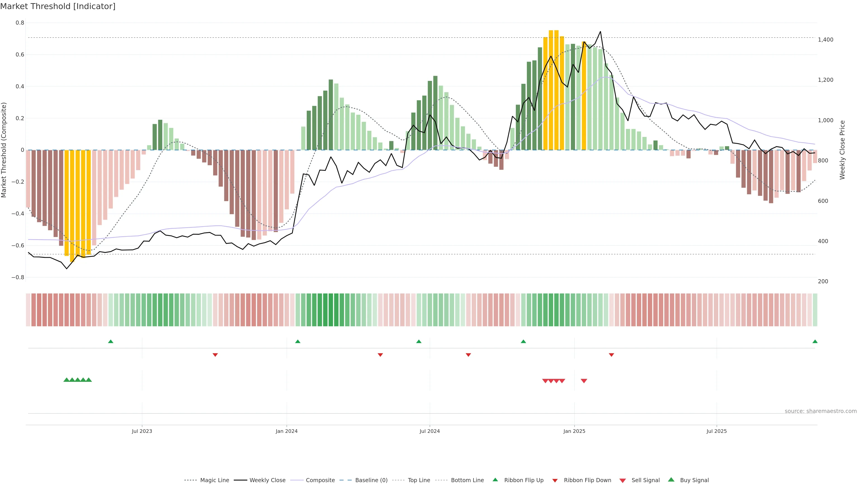Toggle the Top Line legend entry

(419, 480)
